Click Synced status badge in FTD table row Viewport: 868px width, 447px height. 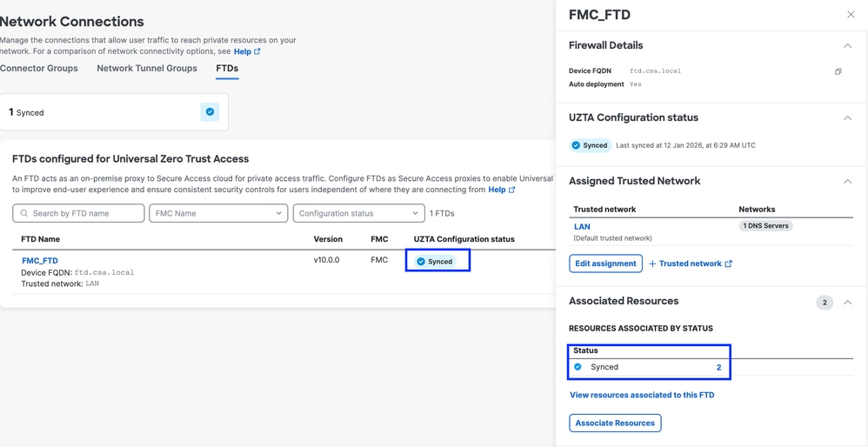click(435, 261)
